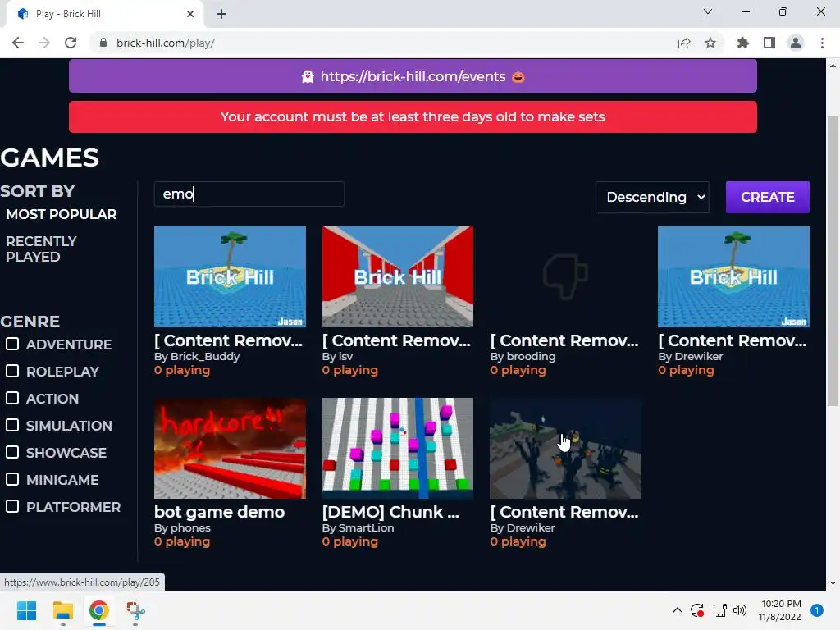840x630 pixels.
Task: Select the Platformer genre checkbox
Action: 12,506
